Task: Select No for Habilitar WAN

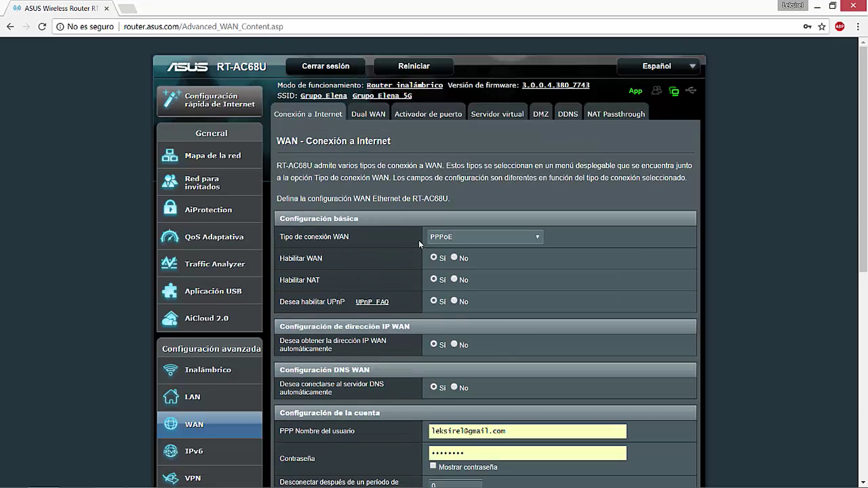Action: click(454, 257)
